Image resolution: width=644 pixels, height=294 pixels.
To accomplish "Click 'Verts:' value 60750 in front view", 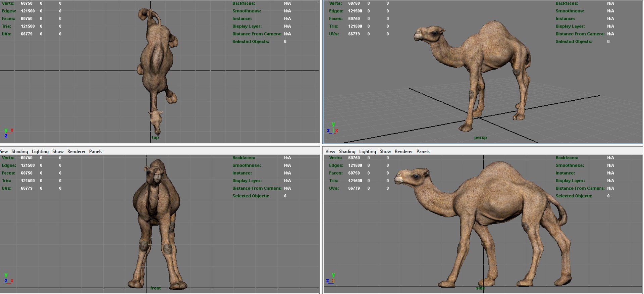I will point(26,158).
